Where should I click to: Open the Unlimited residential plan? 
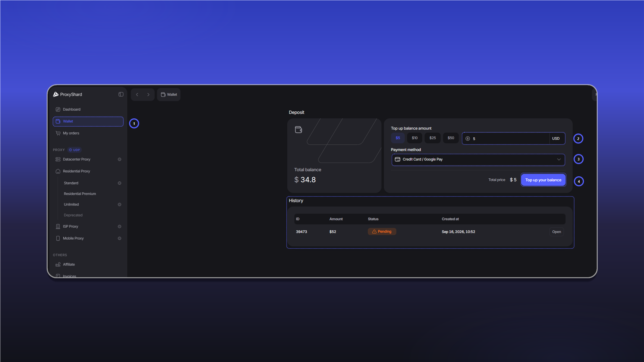click(x=71, y=204)
